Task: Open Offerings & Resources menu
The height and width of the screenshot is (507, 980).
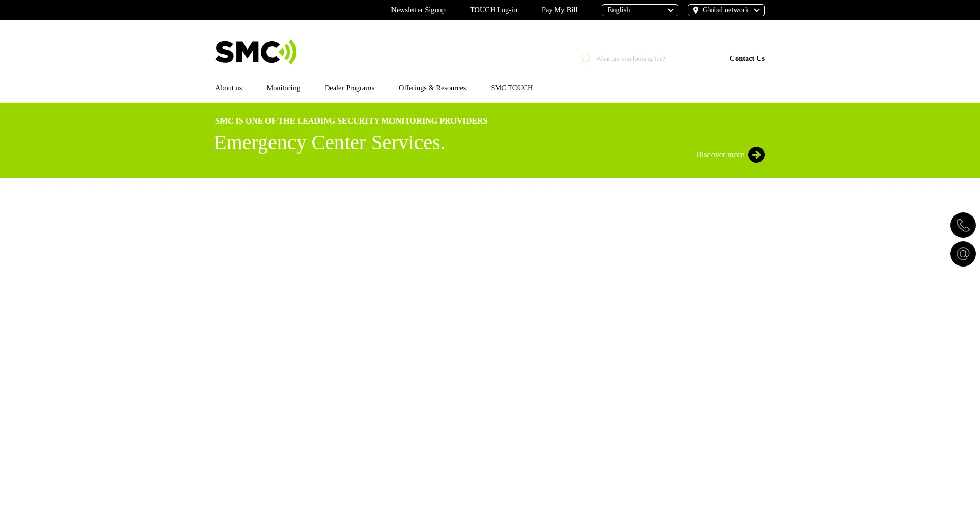Action: [432, 88]
